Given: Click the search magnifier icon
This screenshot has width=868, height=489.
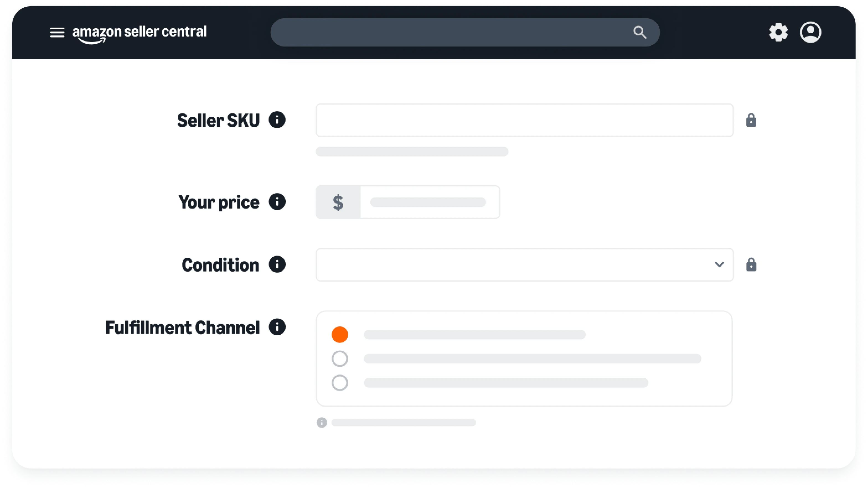Looking at the screenshot, I should click(640, 32).
